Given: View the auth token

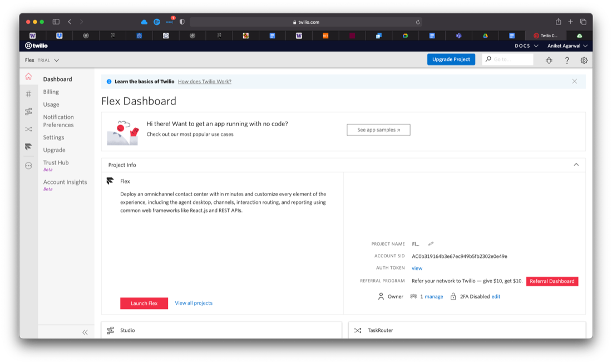Looking at the screenshot, I should 417,268.
